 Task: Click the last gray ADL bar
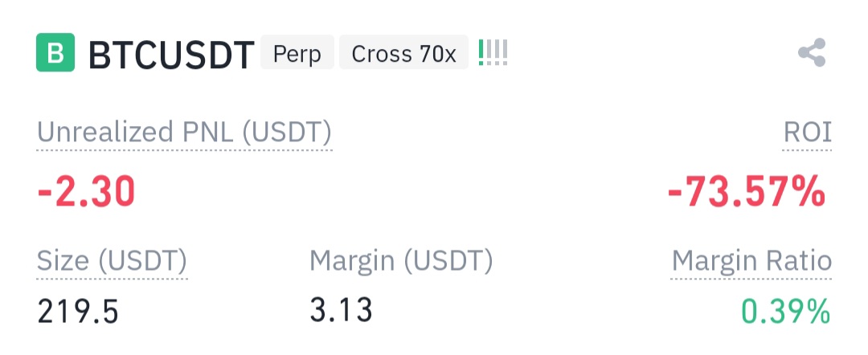tap(505, 52)
